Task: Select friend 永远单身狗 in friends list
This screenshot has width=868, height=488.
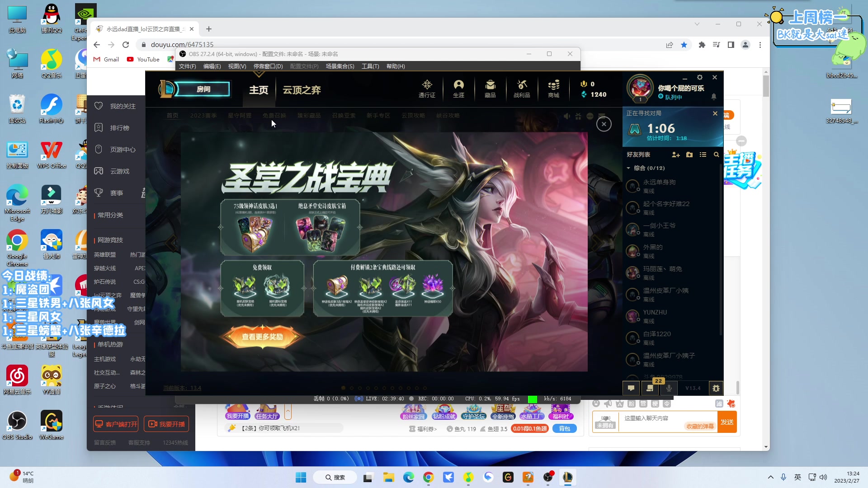Action: pyautogui.click(x=672, y=186)
